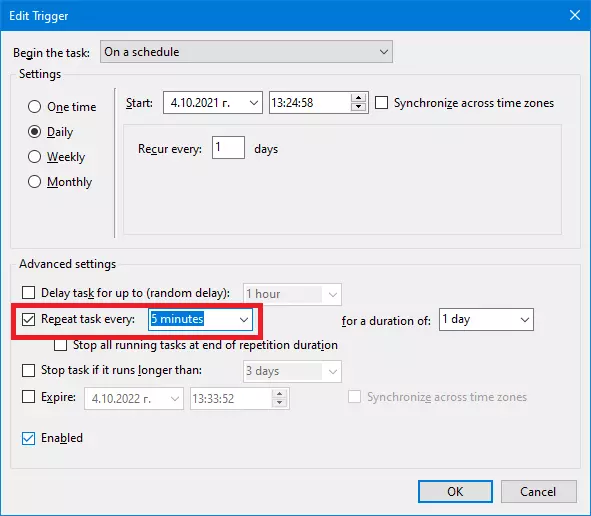Uncheck the Enabled checkbox
The image size is (591, 516).
29,438
